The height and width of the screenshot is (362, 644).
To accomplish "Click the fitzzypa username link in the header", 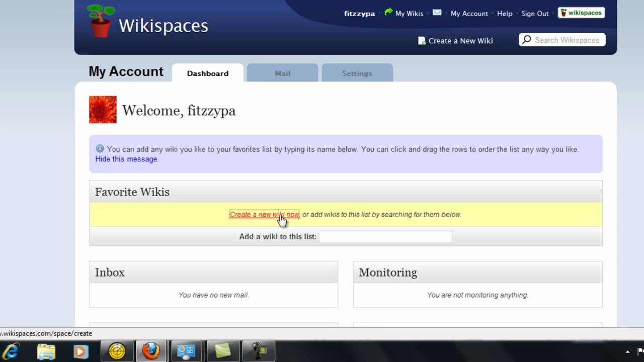I will tap(359, 14).
